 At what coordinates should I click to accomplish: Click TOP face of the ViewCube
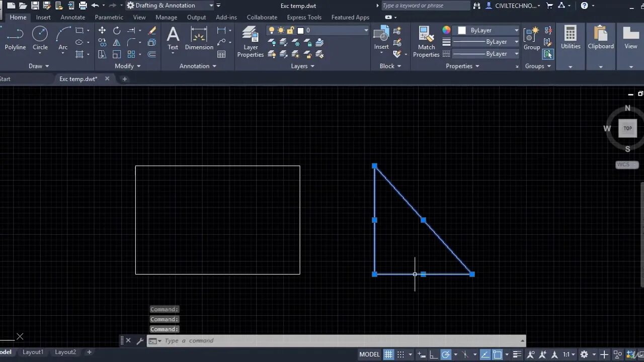627,128
